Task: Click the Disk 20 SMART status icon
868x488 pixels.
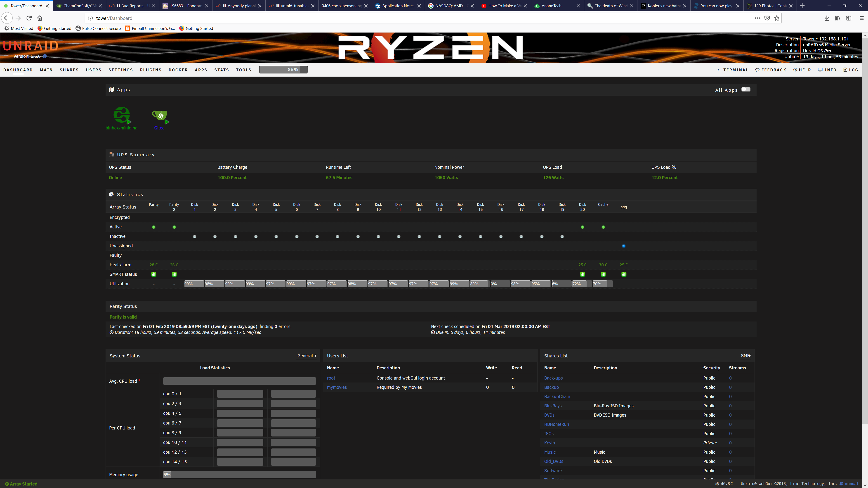Action: coord(582,274)
